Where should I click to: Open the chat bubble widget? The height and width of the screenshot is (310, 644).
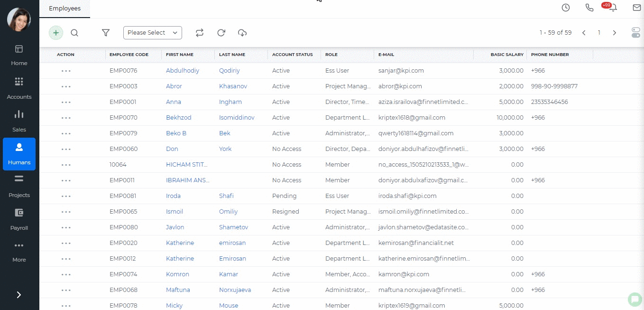coord(634,299)
